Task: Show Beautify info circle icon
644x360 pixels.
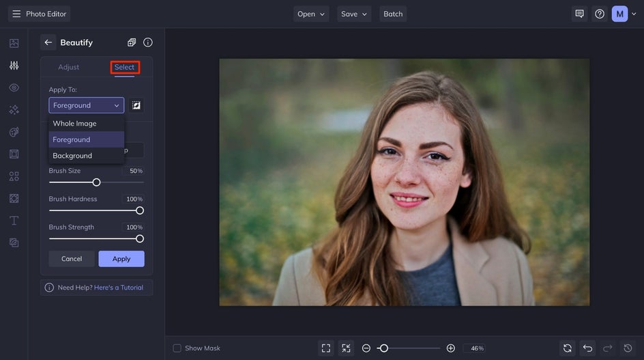Action: [x=148, y=42]
